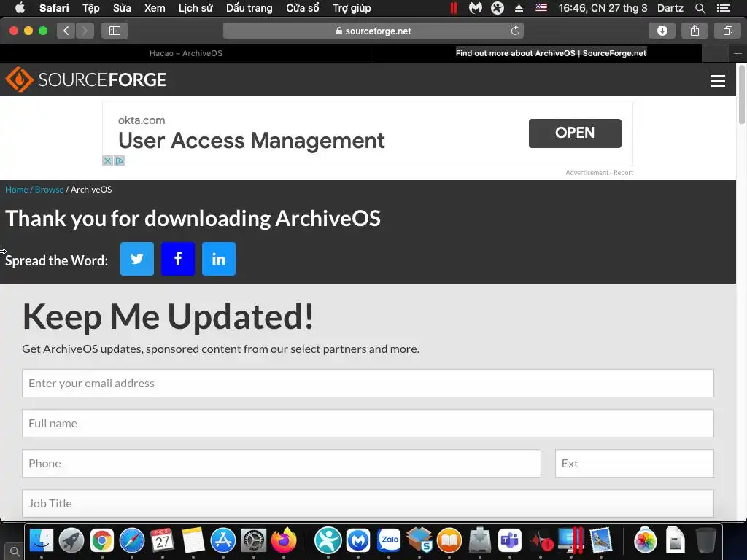Open Books from the Dock
Viewport: 747px width, 560px height.
click(x=449, y=540)
